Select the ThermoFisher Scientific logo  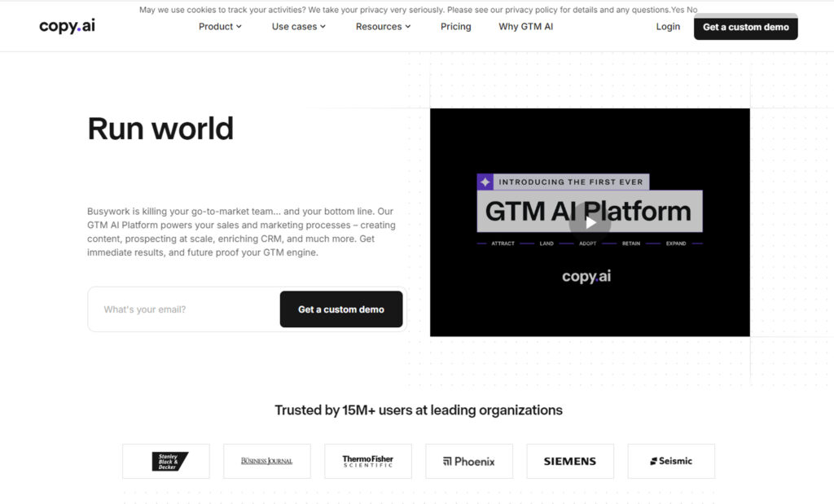click(367, 461)
